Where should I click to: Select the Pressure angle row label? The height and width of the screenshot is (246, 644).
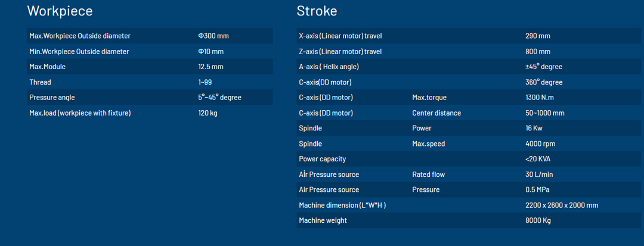coord(52,97)
